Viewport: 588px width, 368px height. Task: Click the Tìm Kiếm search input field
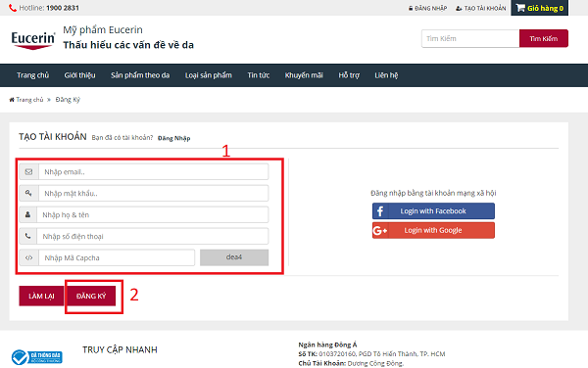(470, 38)
